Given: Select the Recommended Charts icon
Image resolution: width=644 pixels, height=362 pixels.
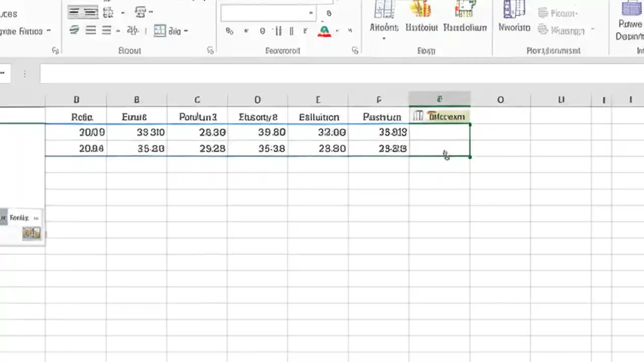Looking at the screenshot, I should tap(384, 14).
